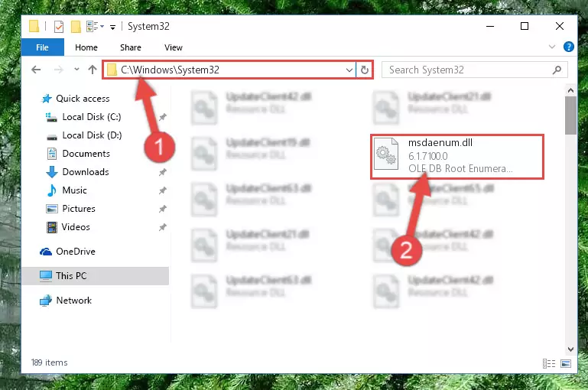Image resolution: width=588 pixels, height=390 pixels.
Task: Minimize the System32 window
Action: (x=490, y=26)
